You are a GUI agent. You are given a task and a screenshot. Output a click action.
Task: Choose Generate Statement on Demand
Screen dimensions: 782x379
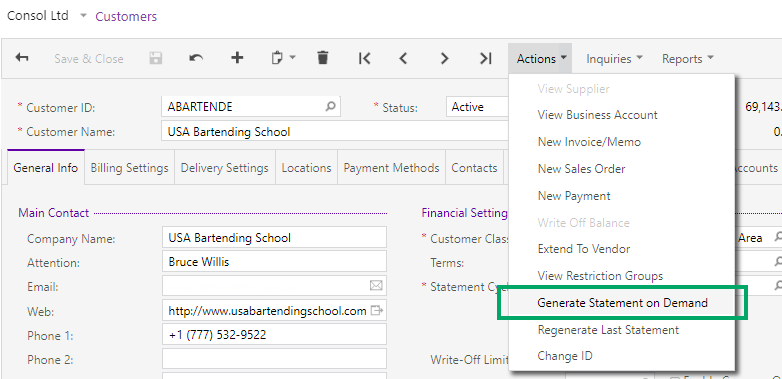[621, 302]
